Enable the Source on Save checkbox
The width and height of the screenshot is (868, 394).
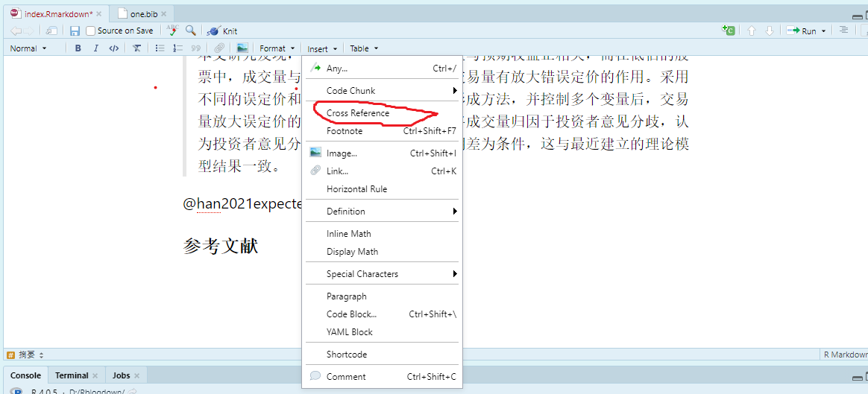tap(91, 31)
